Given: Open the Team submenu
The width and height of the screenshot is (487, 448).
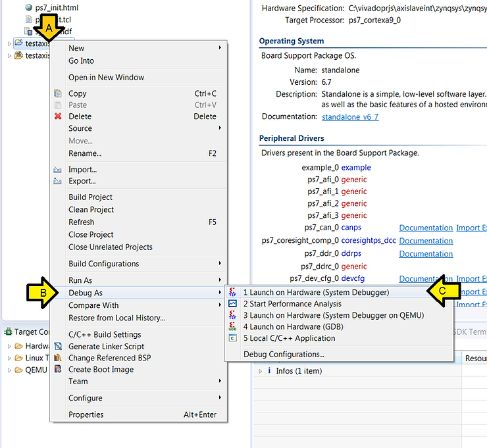Looking at the screenshot, I should coord(138,382).
